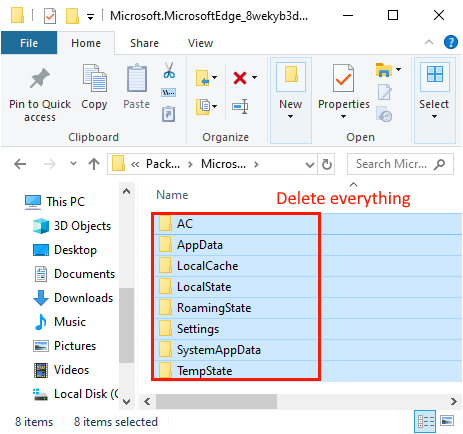Switch to the View tab
Screen dimensions: 463x434
pyautogui.click(x=200, y=43)
